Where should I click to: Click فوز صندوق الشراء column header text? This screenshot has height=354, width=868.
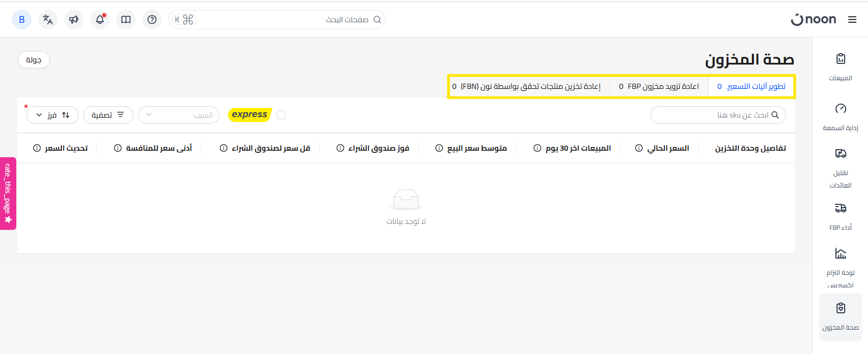378,148
